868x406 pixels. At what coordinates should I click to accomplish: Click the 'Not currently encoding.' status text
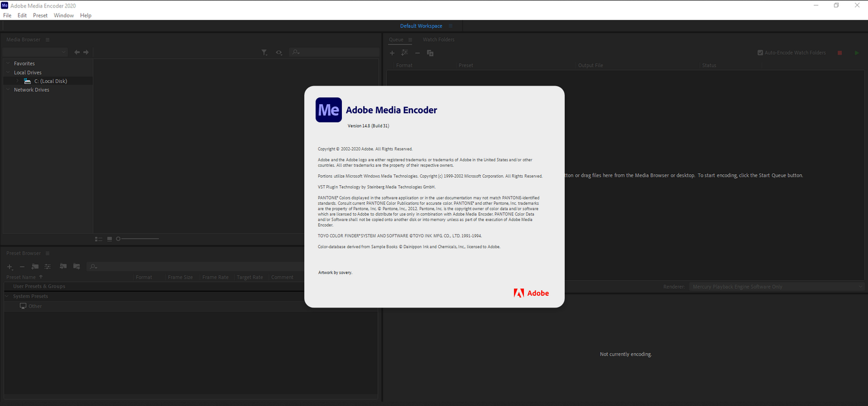(x=626, y=354)
